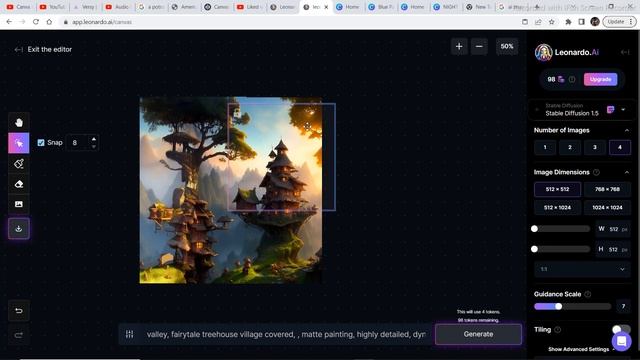Choose 768 × 768 dimensions
Image resolution: width=640 pixels, height=360 pixels.
pos(607,189)
